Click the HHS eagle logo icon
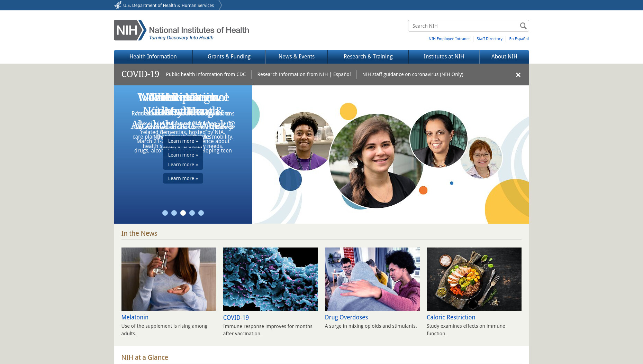Image resolution: width=643 pixels, height=364 pixels. 118,5
